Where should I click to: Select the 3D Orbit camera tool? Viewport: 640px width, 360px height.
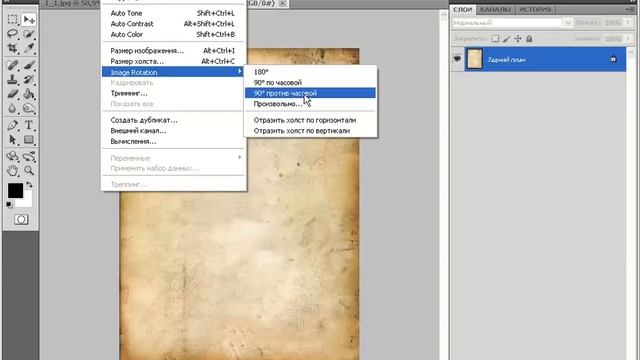click(x=29, y=156)
